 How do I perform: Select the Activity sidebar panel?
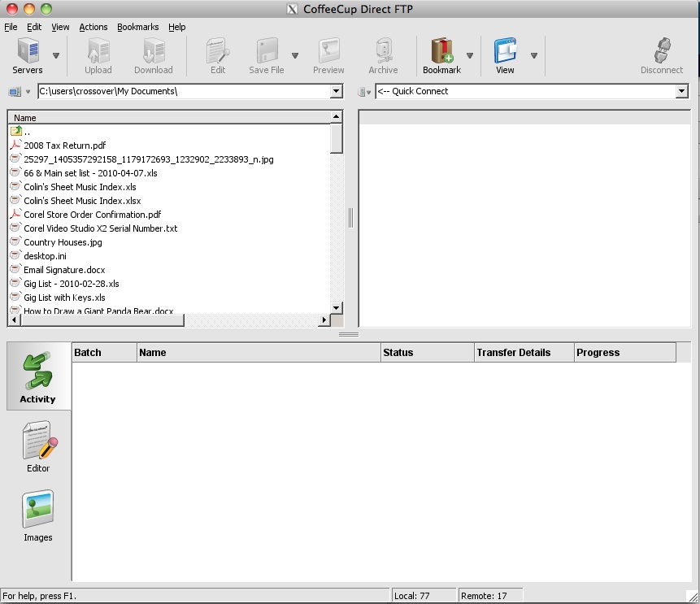click(x=37, y=376)
